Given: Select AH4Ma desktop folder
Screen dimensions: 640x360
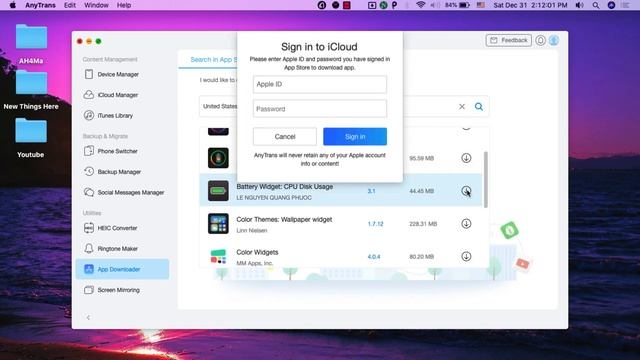Looking at the screenshot, I should coord(31,44).
